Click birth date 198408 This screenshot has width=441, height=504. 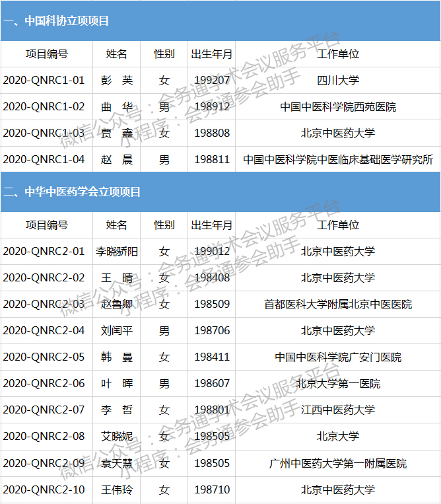click(x=212, y=277)
